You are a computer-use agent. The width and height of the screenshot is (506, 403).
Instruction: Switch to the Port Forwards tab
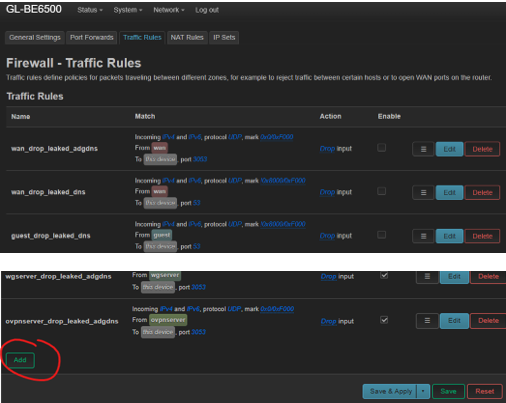click(x=92, y=37)
